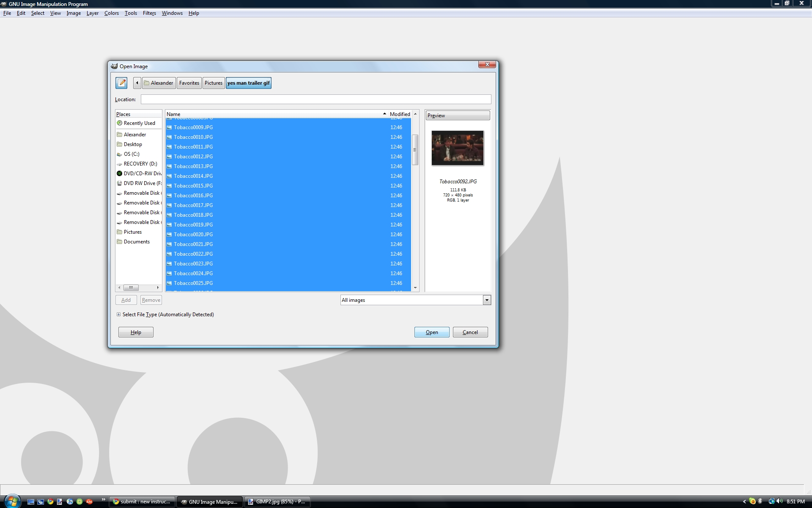This screenshot has height=508, width=812.
Task: Click the file list scroll down arrow
Action: (x=415, y=288)
